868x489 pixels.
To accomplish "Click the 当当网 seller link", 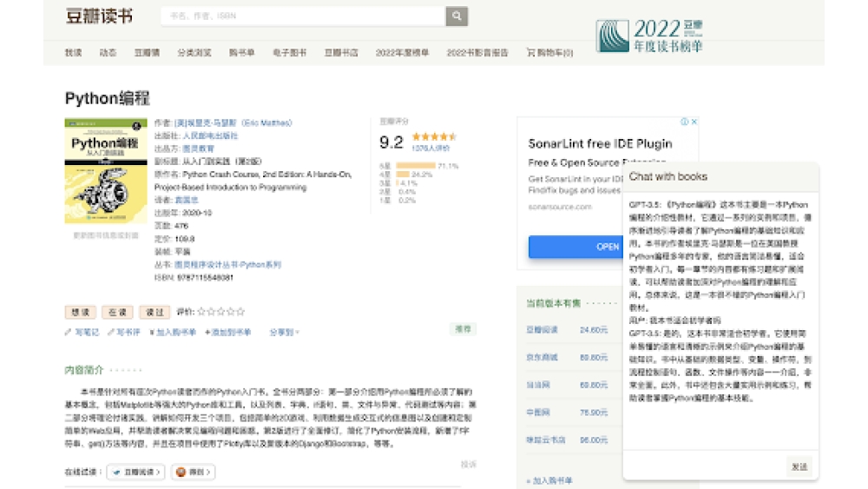I will [538, 384].
